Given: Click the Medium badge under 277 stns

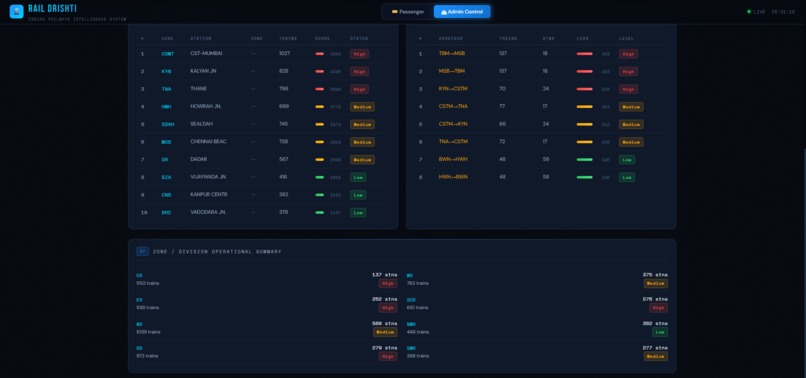Looking at the screenshot, I should point(656,356).
